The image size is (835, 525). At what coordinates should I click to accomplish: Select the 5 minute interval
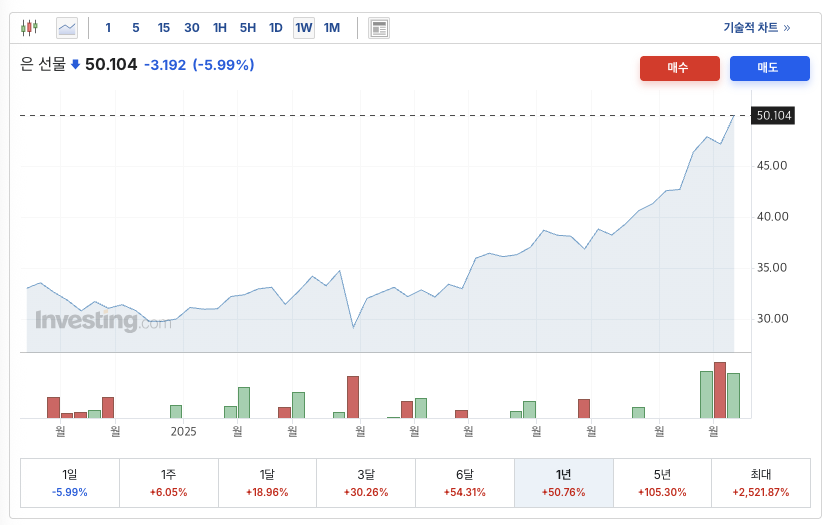(136, 28)
